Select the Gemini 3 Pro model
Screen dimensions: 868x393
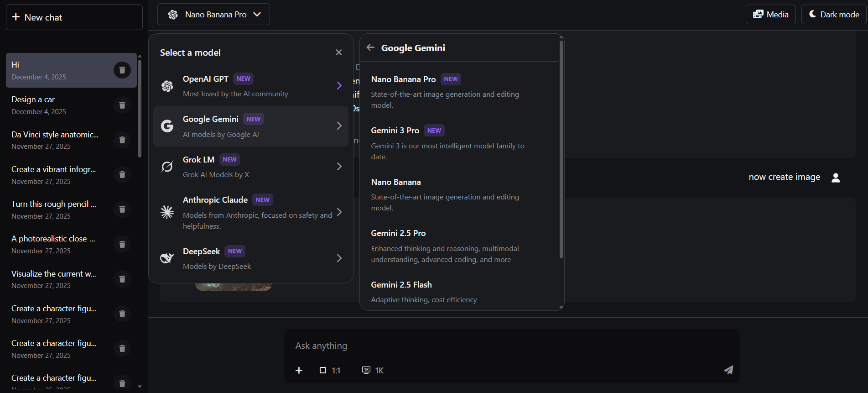click(x=459, y=143)
